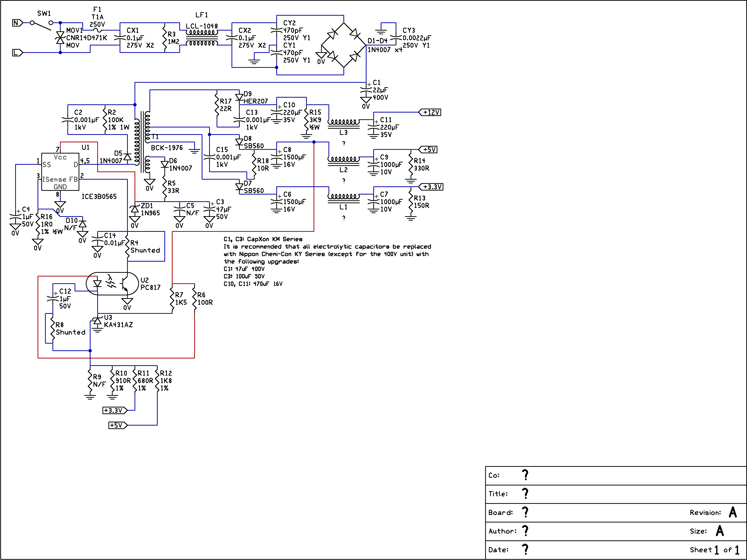The image size is (747, 560).
Task: Select the R10 910R resistor symbol
Action: click(112, 381)
